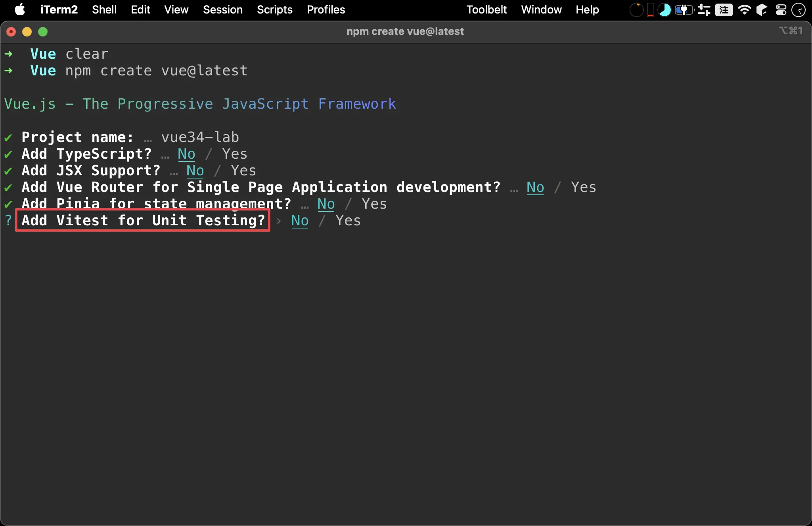Click the red memory bar status icon
Image resolution: width=812 pixels, height=526 pixels.
pos(651,10)
